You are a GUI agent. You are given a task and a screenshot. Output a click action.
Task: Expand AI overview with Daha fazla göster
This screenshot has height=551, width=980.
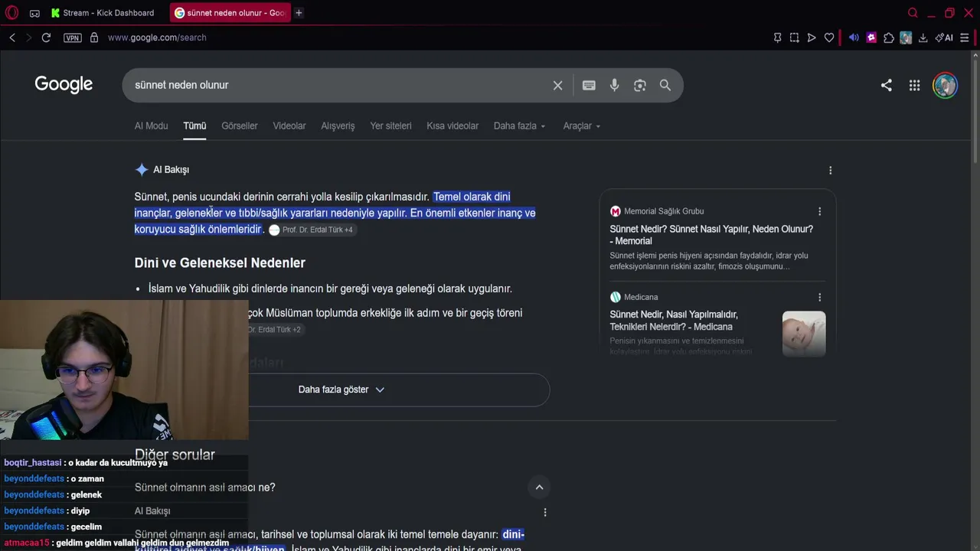pyautogui.click(x=341, y=390)
